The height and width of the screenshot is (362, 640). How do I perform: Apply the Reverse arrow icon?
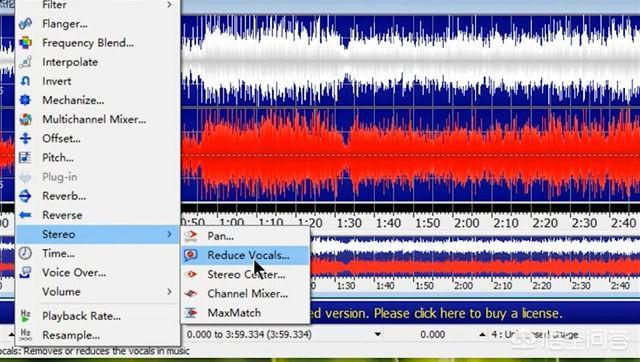(25, 215)
